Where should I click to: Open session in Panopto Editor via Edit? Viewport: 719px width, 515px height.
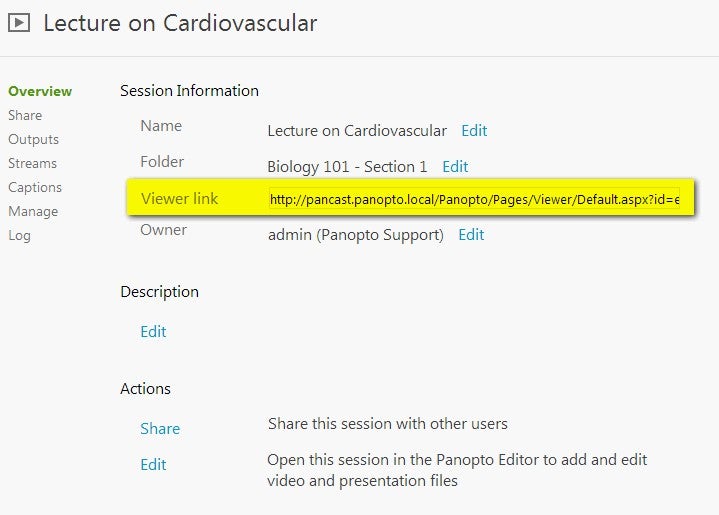(x=153, y=465)
